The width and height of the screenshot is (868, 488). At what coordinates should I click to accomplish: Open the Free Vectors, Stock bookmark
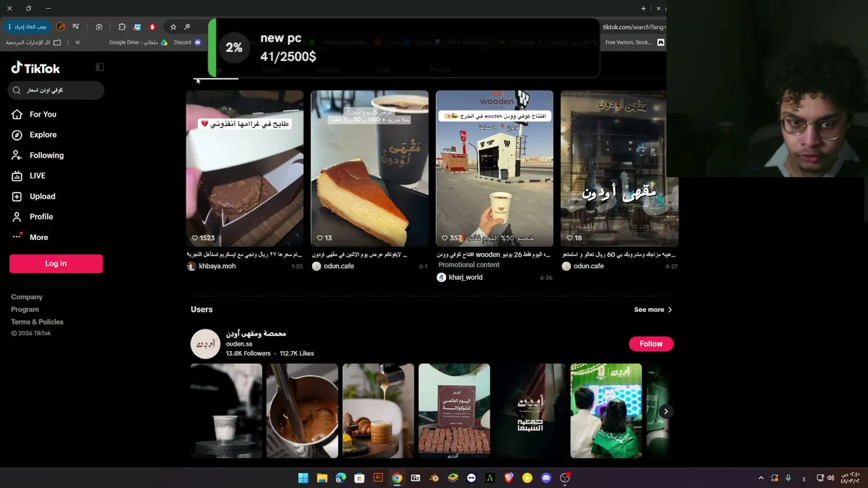click(635, 43)
